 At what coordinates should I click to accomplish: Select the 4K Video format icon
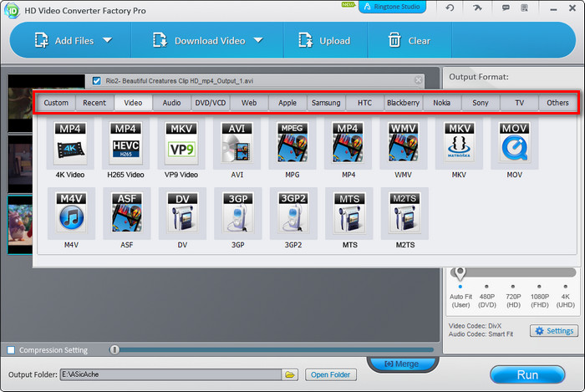pos(70,144)
